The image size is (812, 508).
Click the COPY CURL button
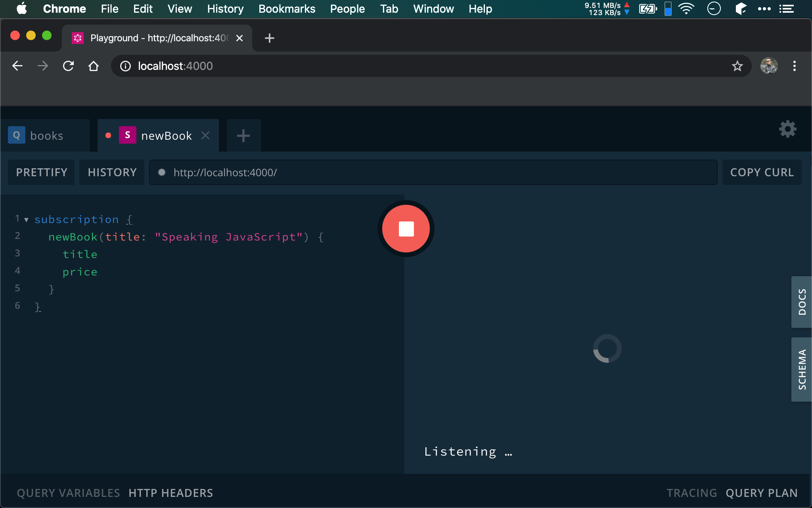point(762,172)
